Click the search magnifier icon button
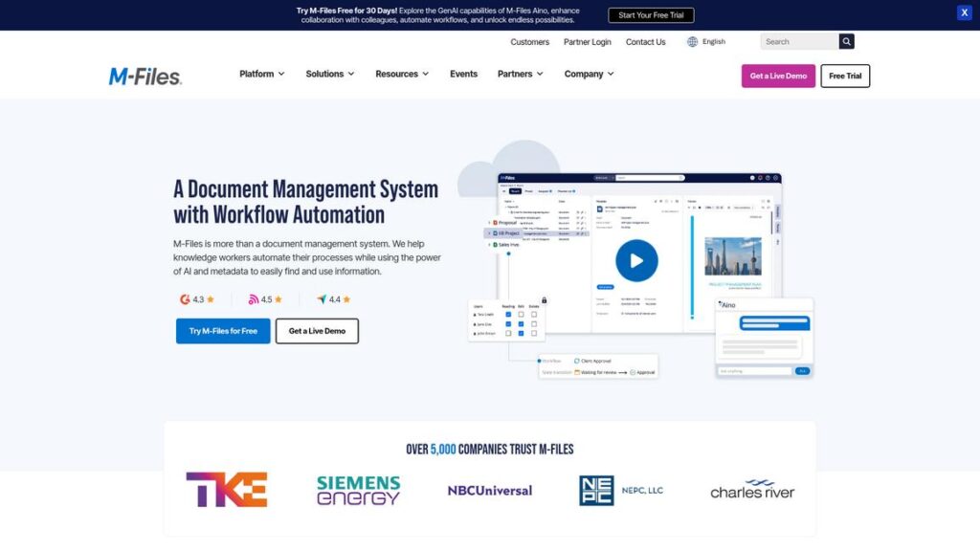 [846, 41]
